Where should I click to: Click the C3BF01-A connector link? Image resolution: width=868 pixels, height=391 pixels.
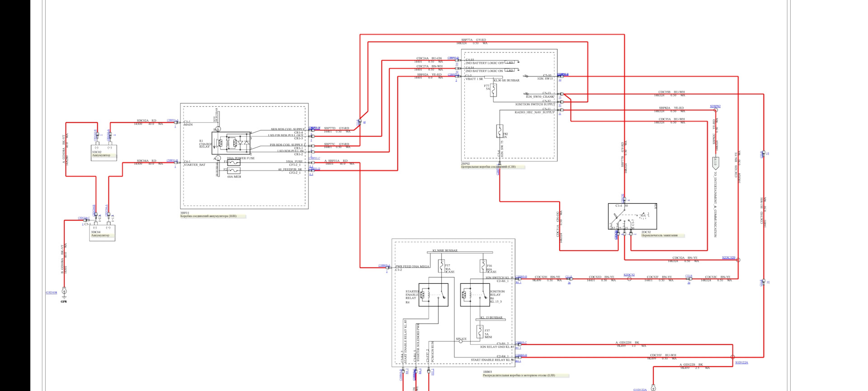click(x=172, y=120)
